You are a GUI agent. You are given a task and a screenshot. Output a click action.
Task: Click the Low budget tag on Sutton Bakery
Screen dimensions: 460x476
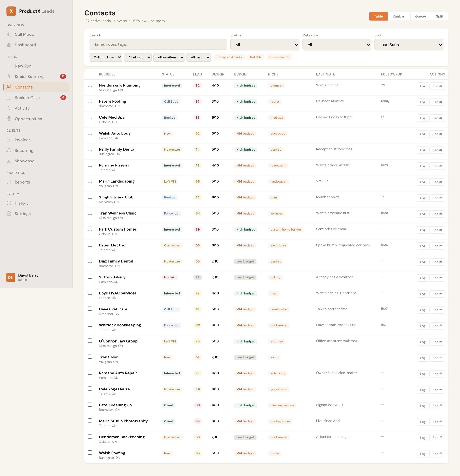[x=245, y=277]
